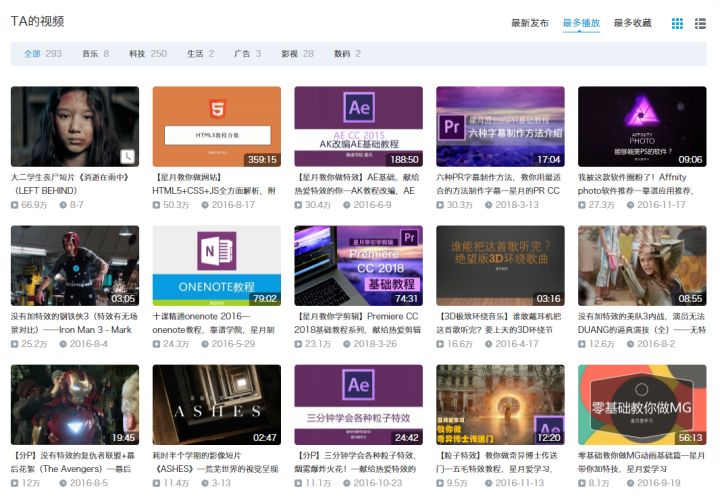Click title 【星月教你做特效】AE基础
Viewport: 720px width, 497px height.
357,184
